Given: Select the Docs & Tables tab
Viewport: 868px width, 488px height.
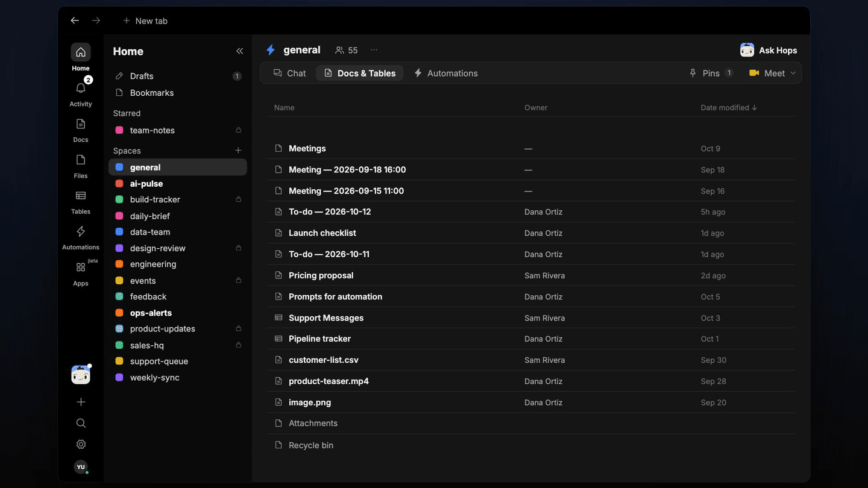Looking at the screenshot, I should pos(360,74).
